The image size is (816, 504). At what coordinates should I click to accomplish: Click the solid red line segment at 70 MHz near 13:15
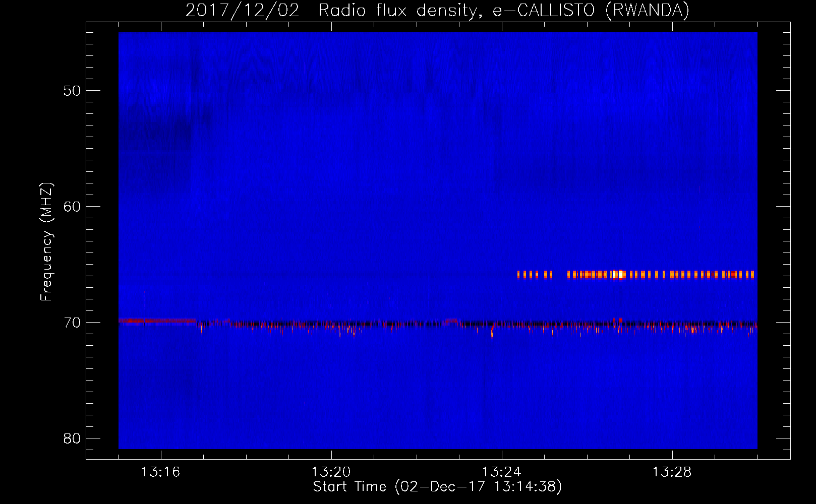pos(157,321)
